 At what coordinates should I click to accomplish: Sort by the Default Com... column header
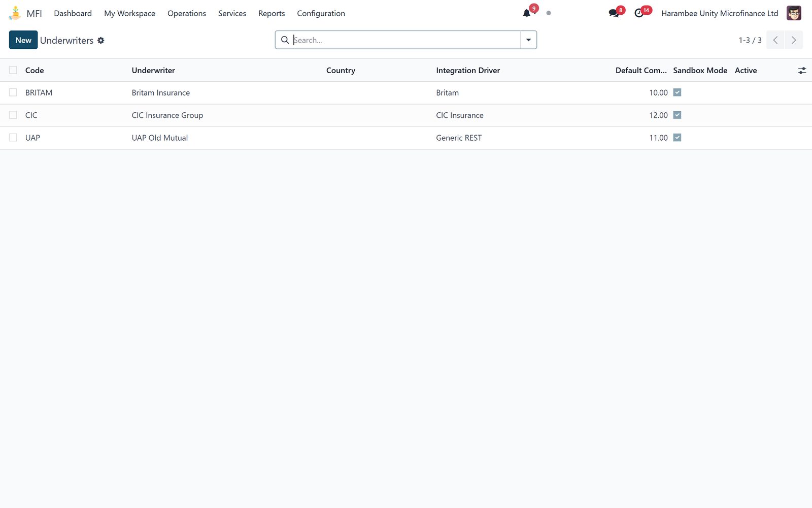[641, 70]
